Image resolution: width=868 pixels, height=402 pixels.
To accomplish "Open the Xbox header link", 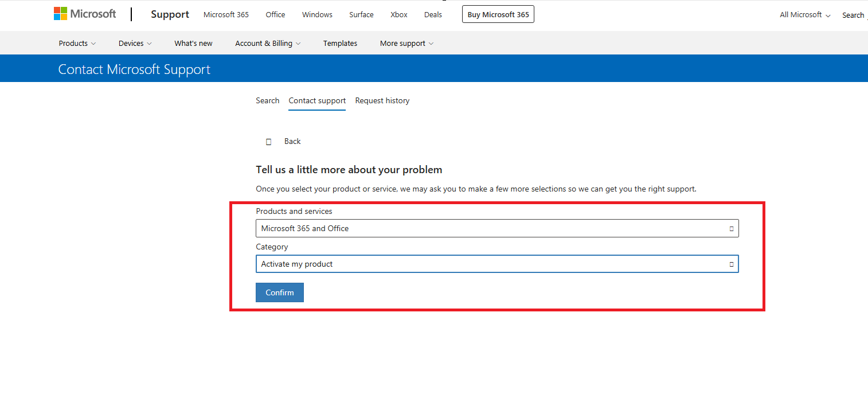I will coord(399,15).
